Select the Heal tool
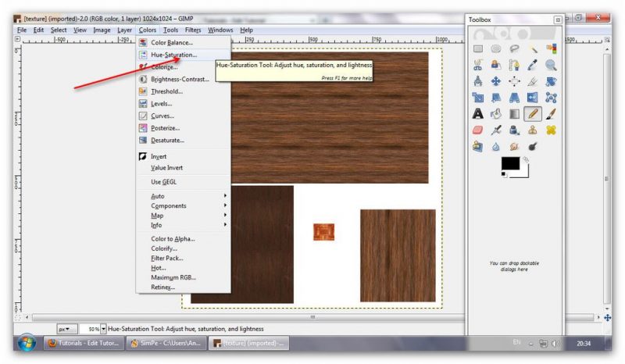Image resolution: width=625 pixels, height=364 pixels. [x=552, y=130]
